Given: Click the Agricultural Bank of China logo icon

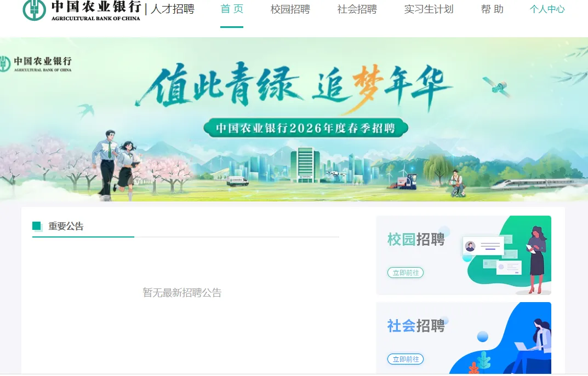Looking at the screenshot, I should (x=34, y=9).
